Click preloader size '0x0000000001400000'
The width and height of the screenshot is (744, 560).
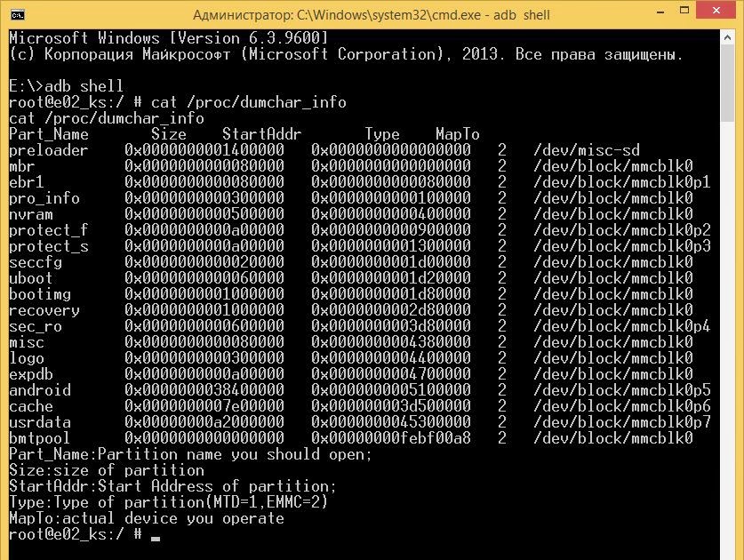(x=204, y=150)
